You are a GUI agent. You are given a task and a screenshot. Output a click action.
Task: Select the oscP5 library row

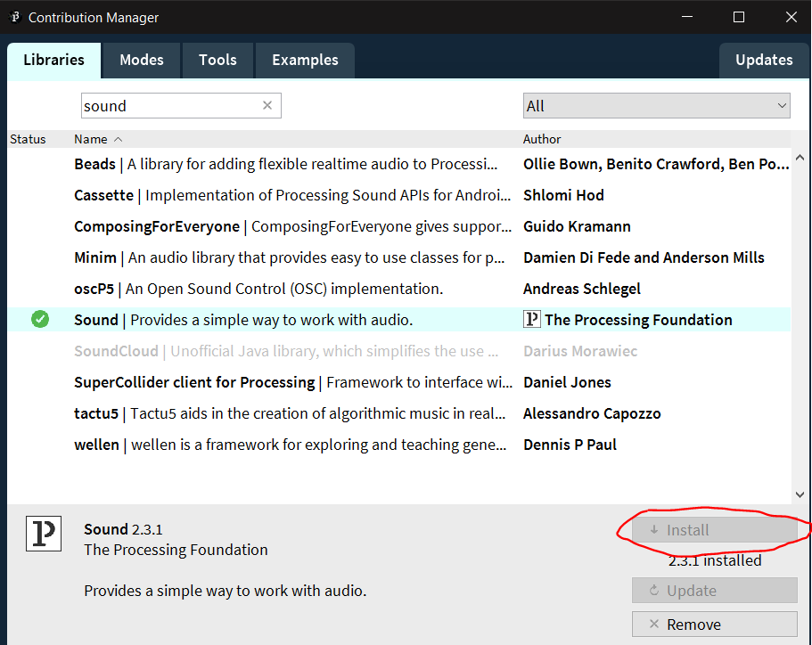coord(398,289)
